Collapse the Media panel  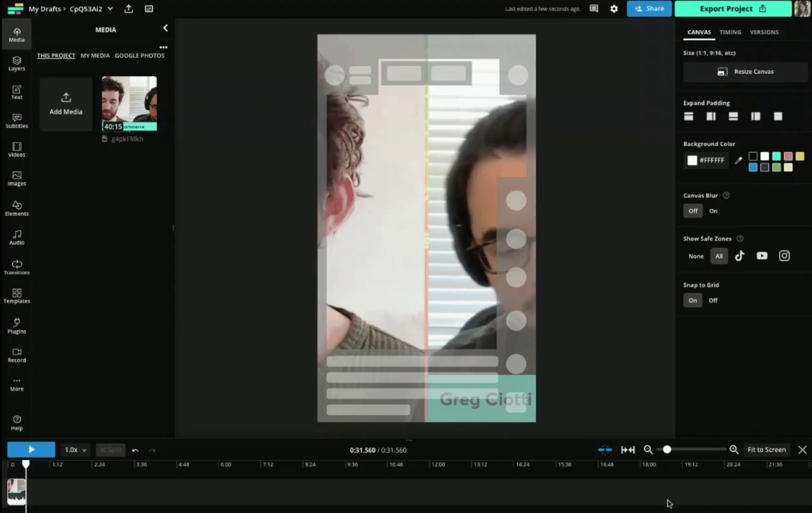[165, 28]
